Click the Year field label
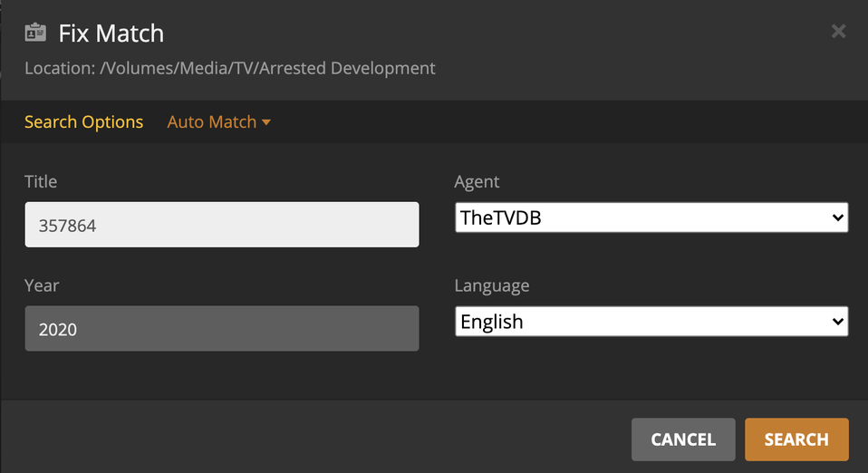Screen dimensions: 868x473 click(x=42, y=285)
